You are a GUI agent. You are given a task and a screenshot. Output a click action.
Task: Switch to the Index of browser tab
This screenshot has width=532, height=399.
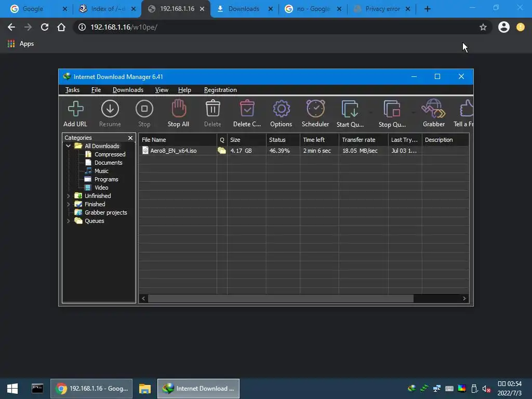click(x=108, y=9)
